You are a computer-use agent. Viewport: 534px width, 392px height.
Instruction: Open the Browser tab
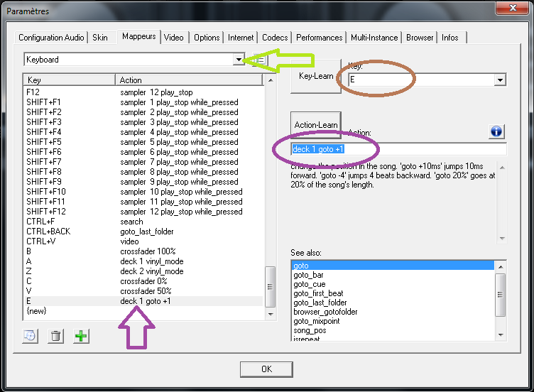(420, 38)
